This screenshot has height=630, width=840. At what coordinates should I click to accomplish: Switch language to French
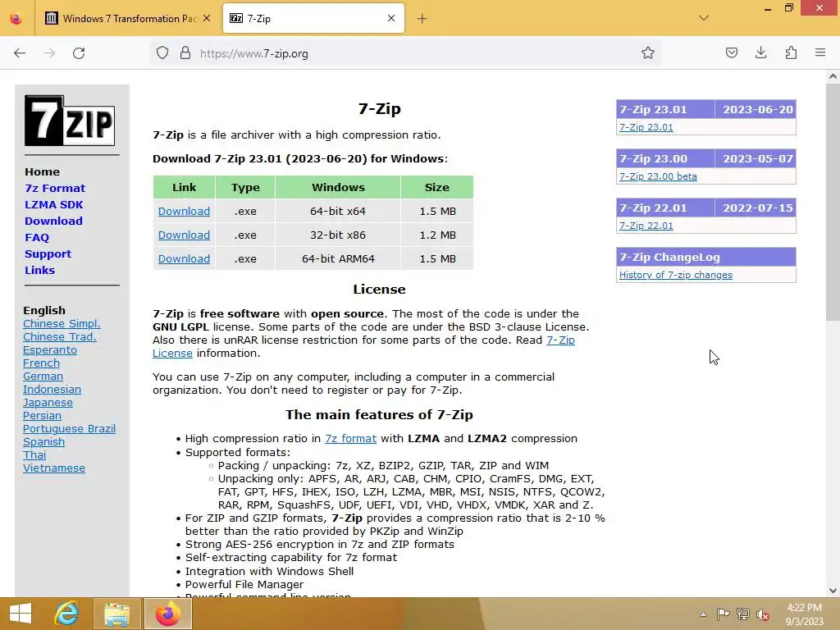41,363
